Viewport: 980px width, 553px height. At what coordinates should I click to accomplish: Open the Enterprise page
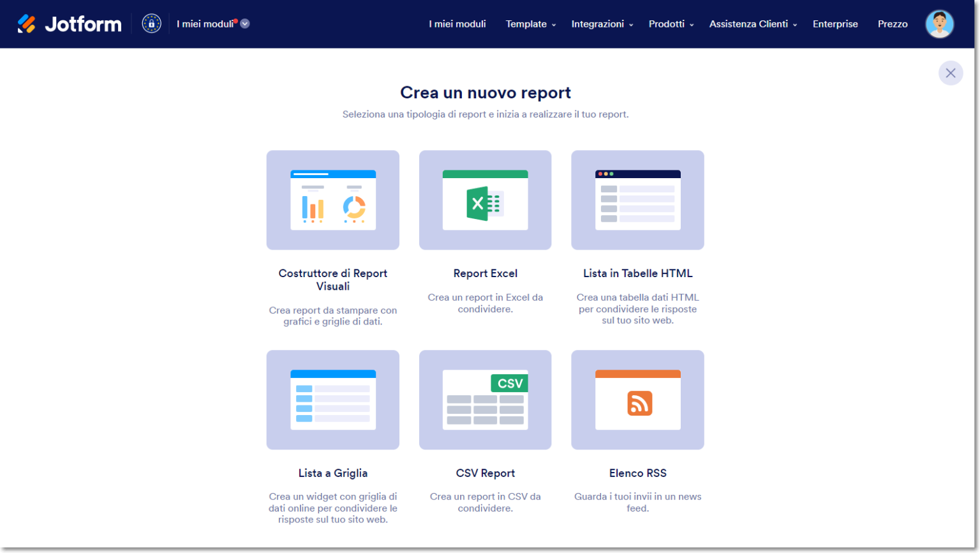(835, 24)
